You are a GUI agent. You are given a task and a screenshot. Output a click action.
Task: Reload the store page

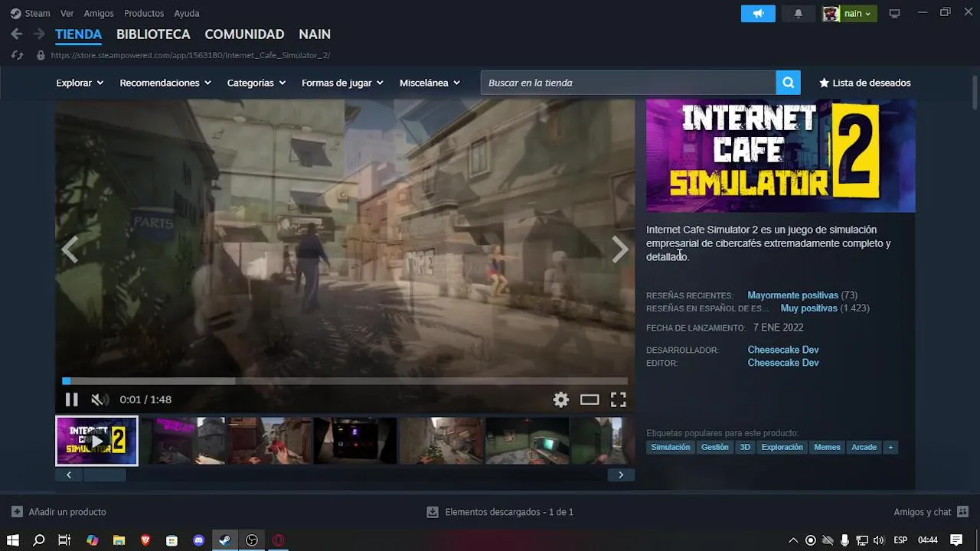[17, 55]
